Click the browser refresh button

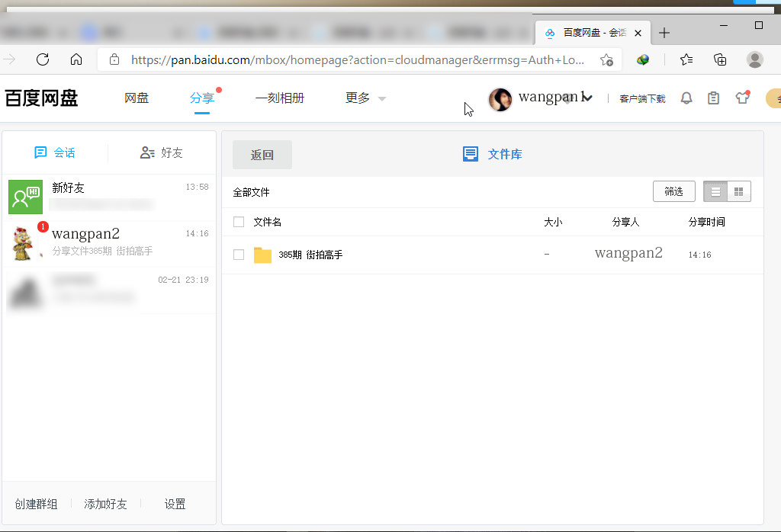[x=43, y=59]
